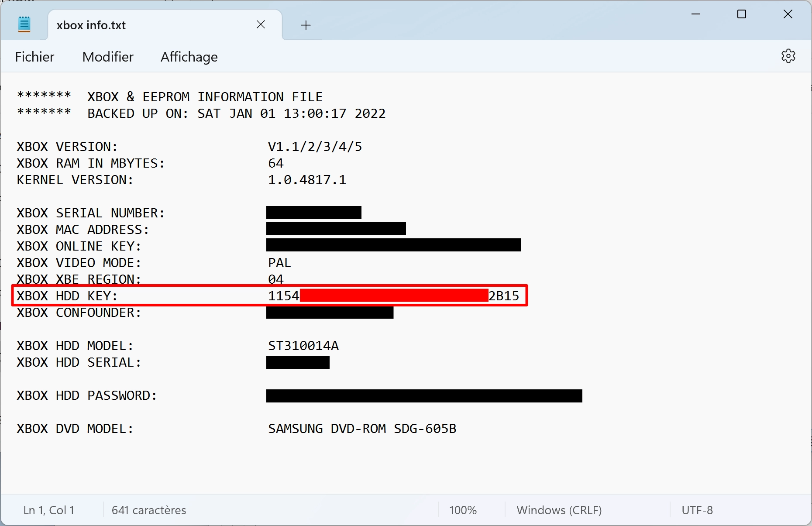
Task: Click the 641 caractères count
Action: click(149, 510)
